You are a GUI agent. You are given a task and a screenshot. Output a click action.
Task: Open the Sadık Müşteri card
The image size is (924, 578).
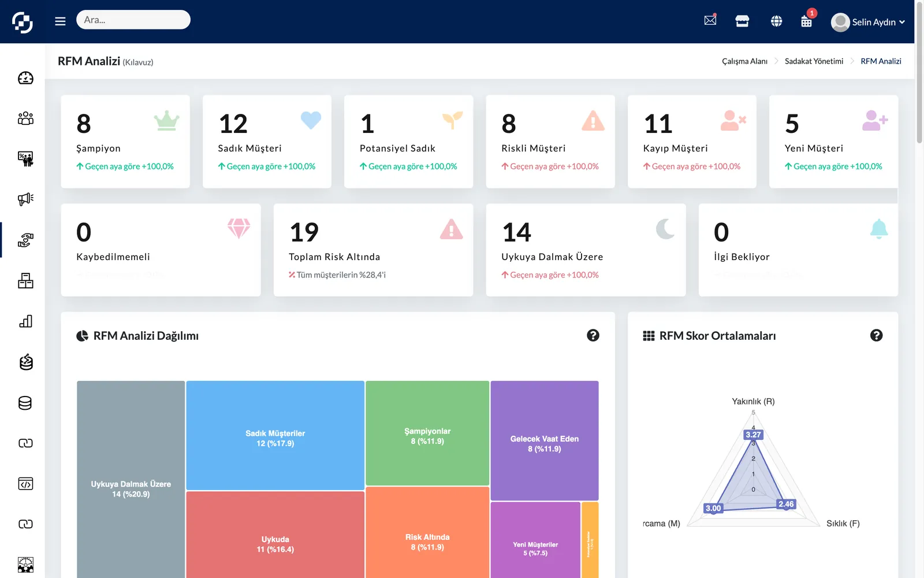pyautogui.click(x=267, y=142)
